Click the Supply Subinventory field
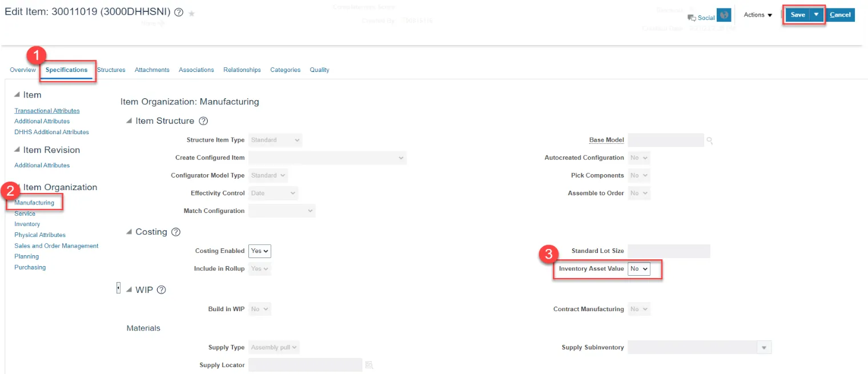This screenshot has width=868, height=374. coord(692,348)
